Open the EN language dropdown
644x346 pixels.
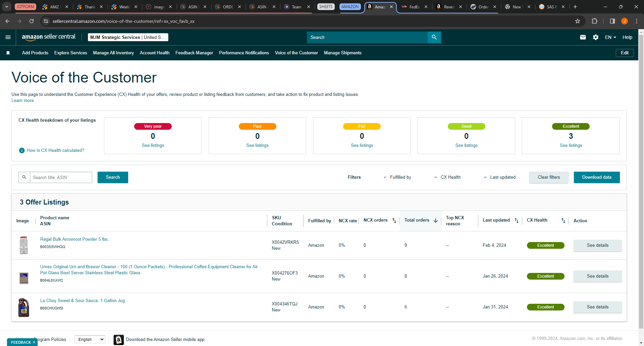tap(610, 37)
